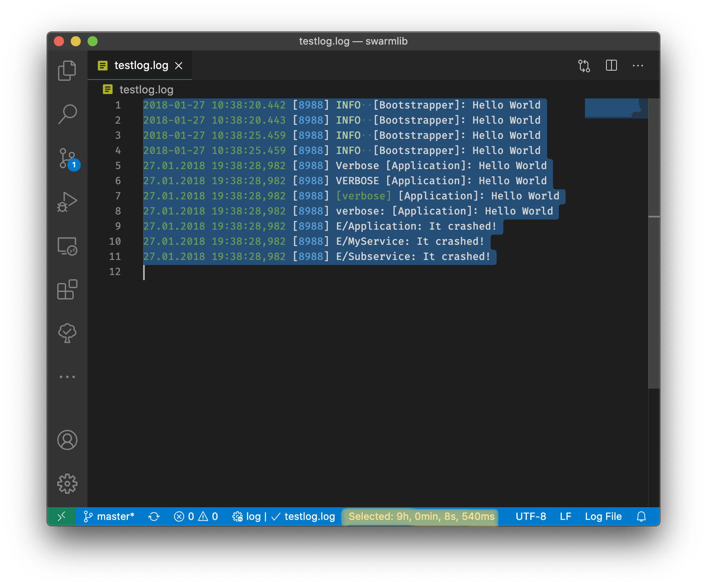Click the highlighted Selected duration display
707x588 pixels.
tap(420, 516)
